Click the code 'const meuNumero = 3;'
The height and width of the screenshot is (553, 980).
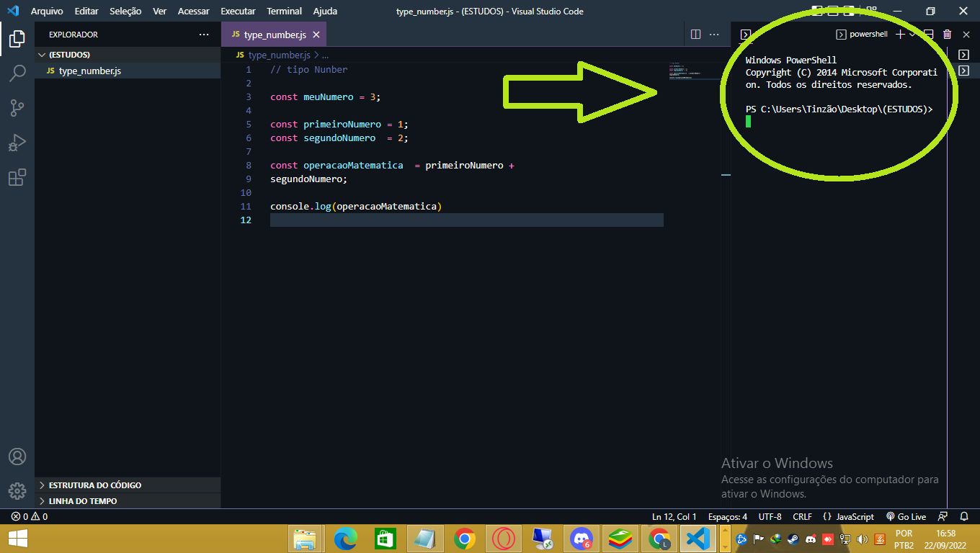tap(325, 96)
